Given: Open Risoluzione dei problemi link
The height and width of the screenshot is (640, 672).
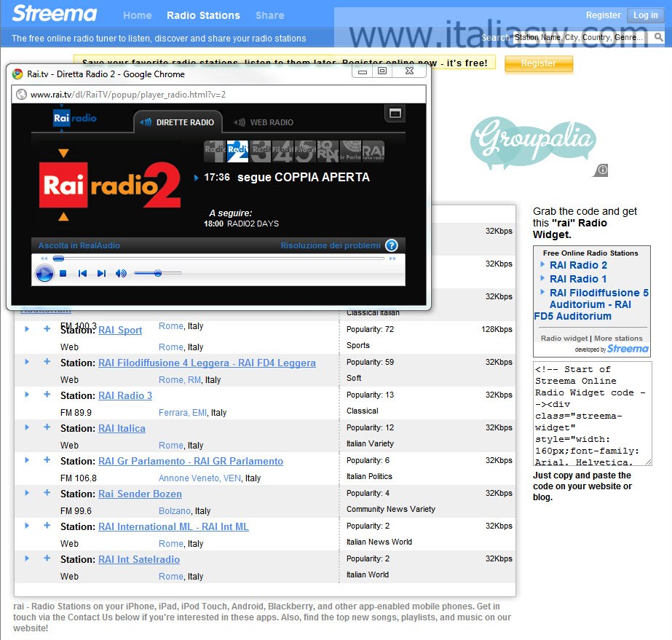Looking at the screenshot, I should (331, 245).
